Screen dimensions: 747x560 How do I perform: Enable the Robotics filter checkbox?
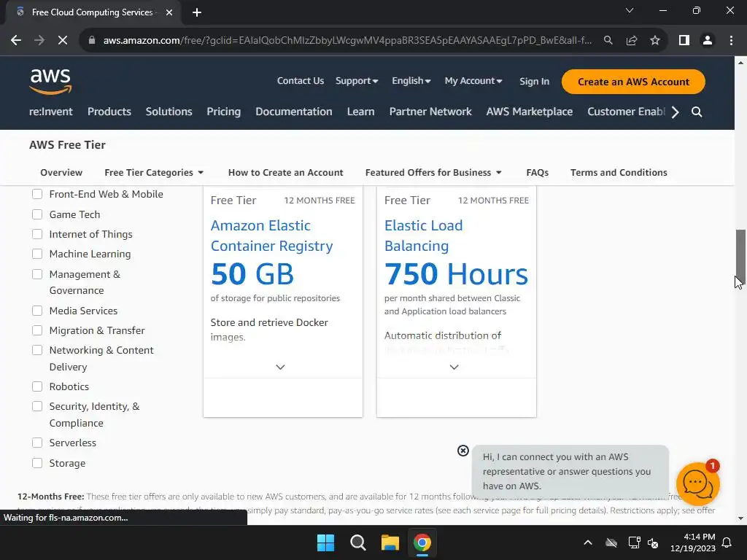[37, 386]
